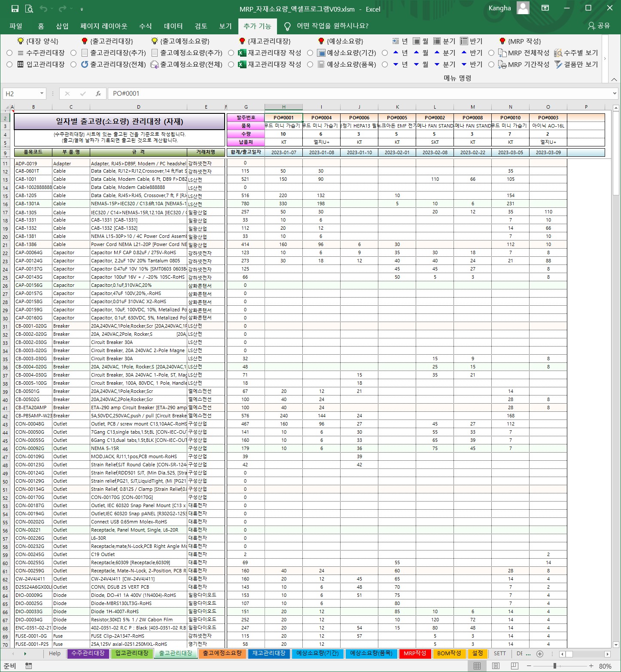Click MRP 전체작성 ribbon button
Viewport: 621px width, 672px height.
(x=524, y=52)
